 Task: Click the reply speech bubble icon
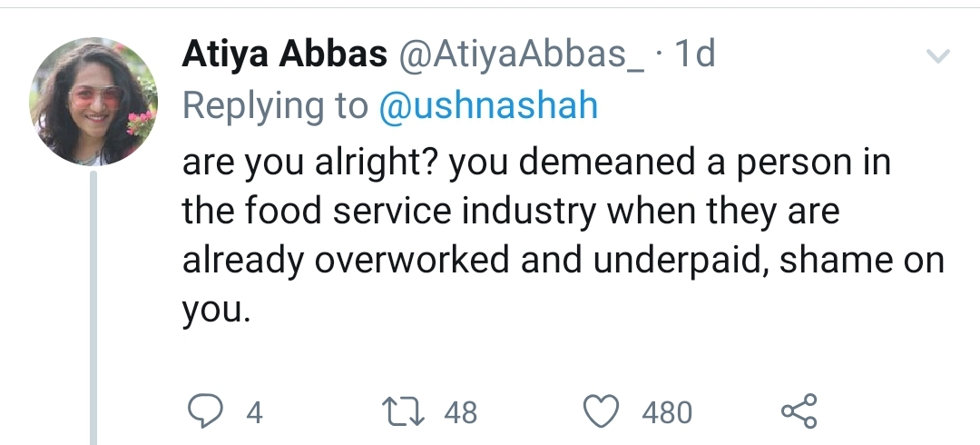point(205,411)
